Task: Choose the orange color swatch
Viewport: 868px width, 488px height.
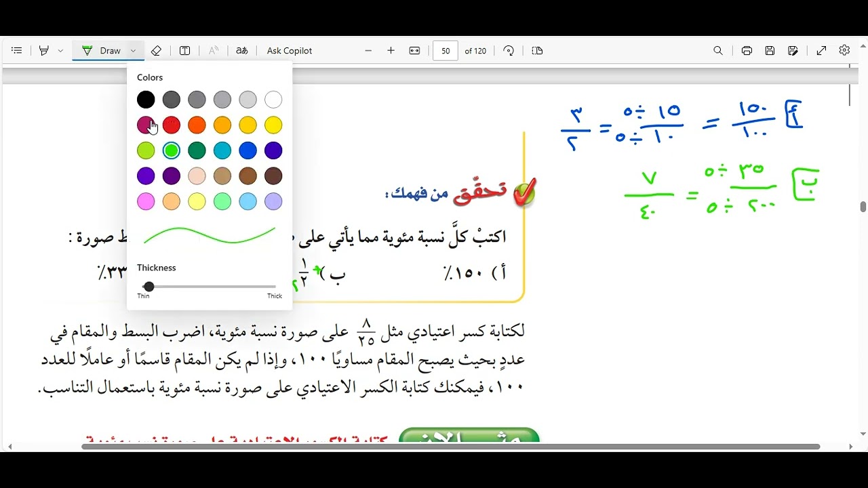Action: pyautogui.click(x=197, y=125)
